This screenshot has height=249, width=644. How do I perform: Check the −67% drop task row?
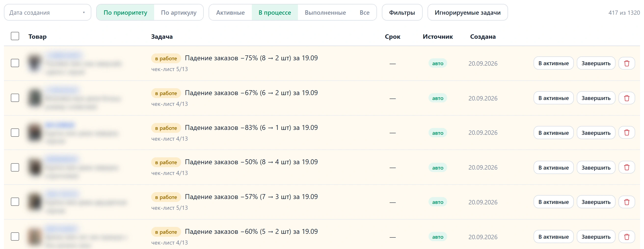(15, 98)
